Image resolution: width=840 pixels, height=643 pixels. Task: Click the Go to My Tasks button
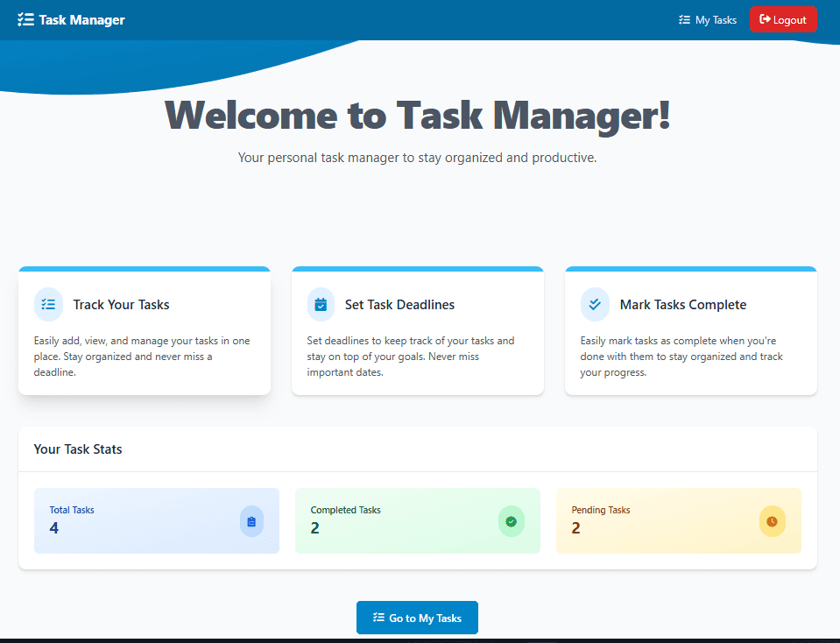417,618
